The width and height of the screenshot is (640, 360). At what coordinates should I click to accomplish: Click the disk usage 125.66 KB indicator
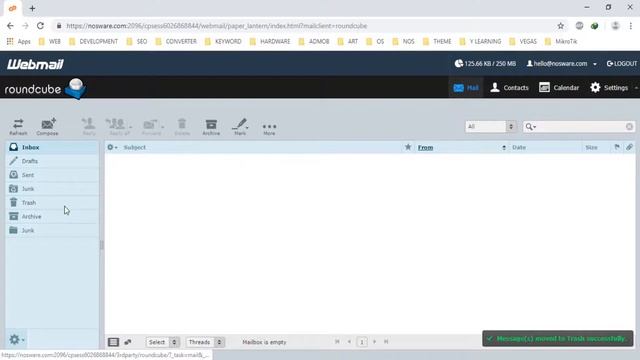point(485,64)
